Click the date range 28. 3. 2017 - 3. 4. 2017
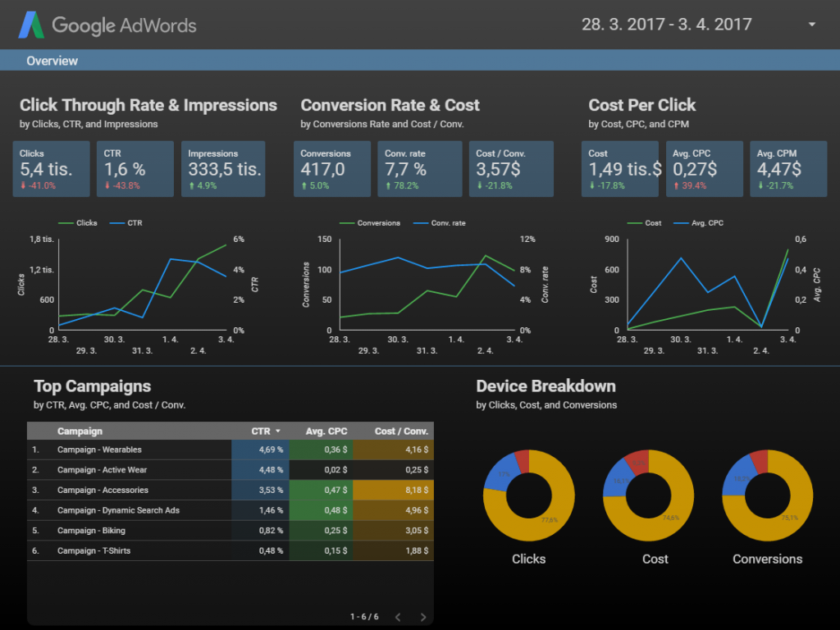This screenshot has width=840, height=630. (666, 25)
